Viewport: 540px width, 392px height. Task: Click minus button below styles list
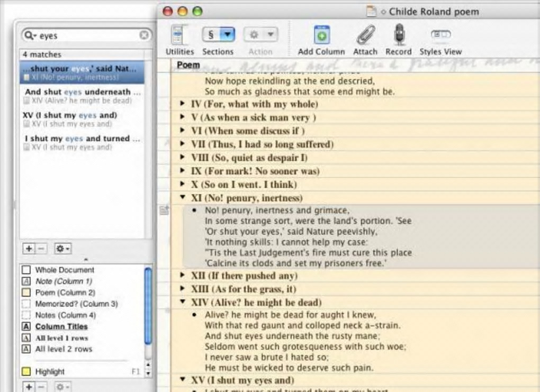(x=41, y=387)
